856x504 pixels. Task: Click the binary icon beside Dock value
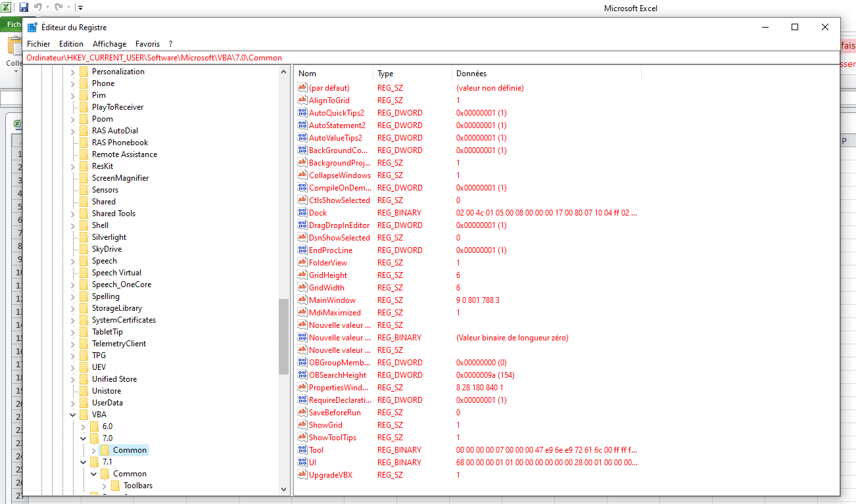point(302,213)
